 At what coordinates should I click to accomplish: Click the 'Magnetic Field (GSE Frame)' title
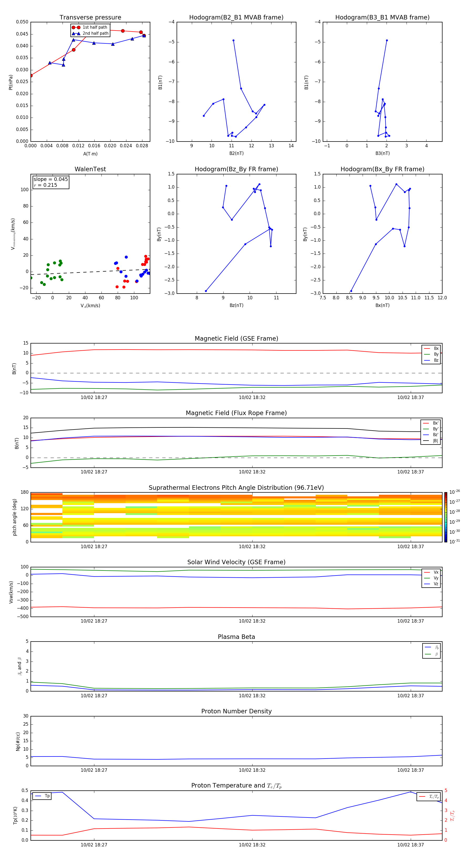point(236,339)
